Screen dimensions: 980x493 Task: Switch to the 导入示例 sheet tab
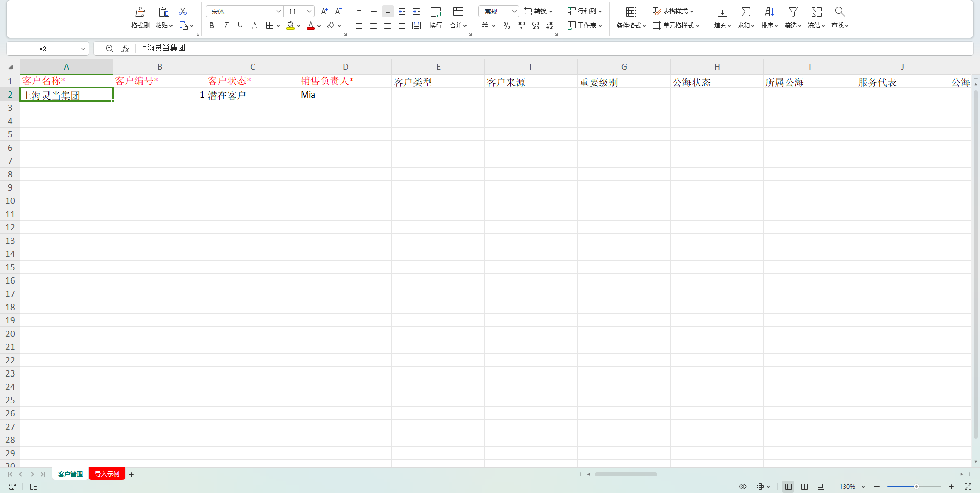click(107, 474)
